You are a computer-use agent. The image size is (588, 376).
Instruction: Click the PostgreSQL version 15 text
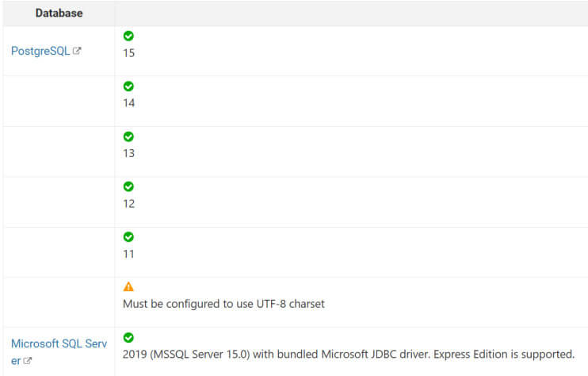point(128,53)
